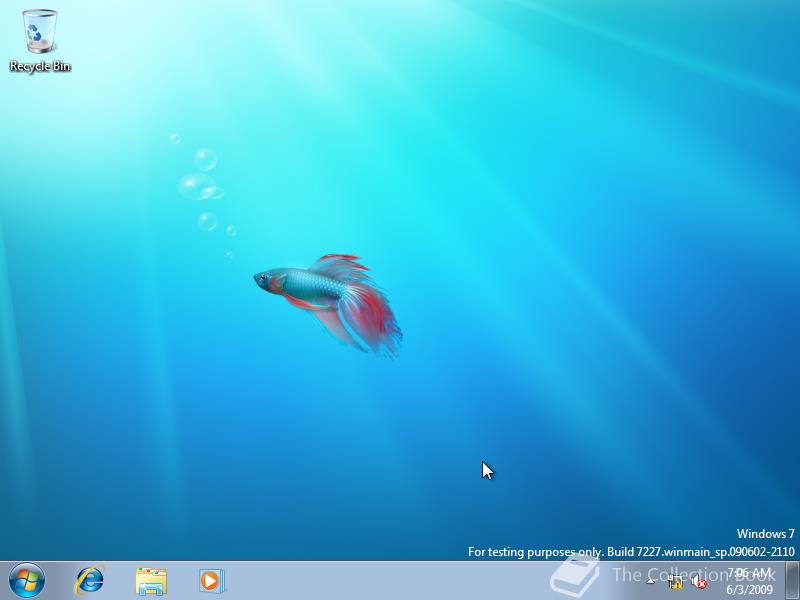800x600 pixels.
Task: Open Windows Explorer folder icon on taskbar
Action: pyautogui.click(x=151, y=581)
